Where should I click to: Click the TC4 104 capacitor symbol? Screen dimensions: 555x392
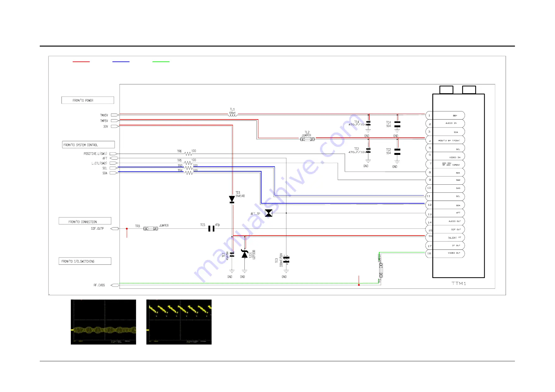coord(397,124)
